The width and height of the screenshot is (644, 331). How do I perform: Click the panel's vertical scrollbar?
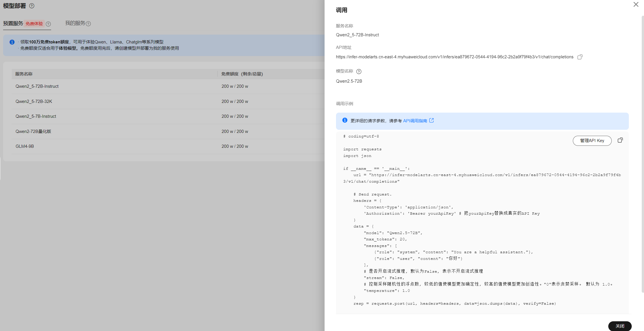pyautogui.click(x=643, y=154)
